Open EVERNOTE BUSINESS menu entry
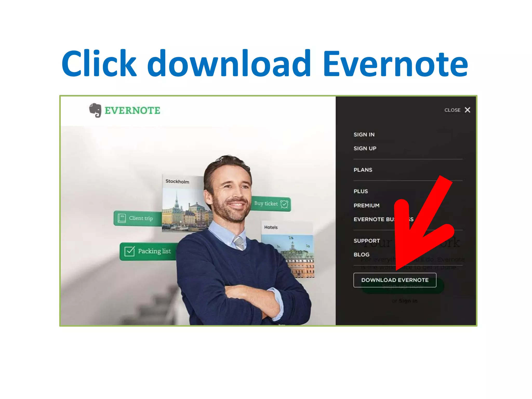Screen dimensions: 532x399 tap(383, 219)
